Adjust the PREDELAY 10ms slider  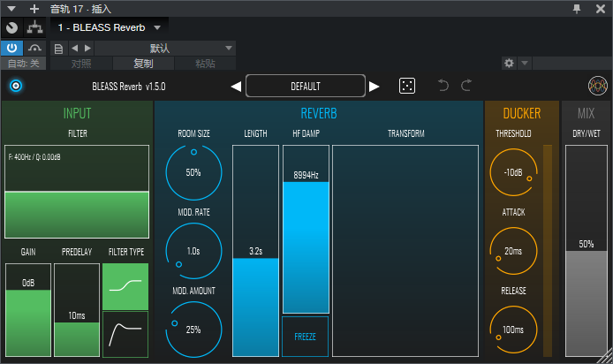(77, 309)
